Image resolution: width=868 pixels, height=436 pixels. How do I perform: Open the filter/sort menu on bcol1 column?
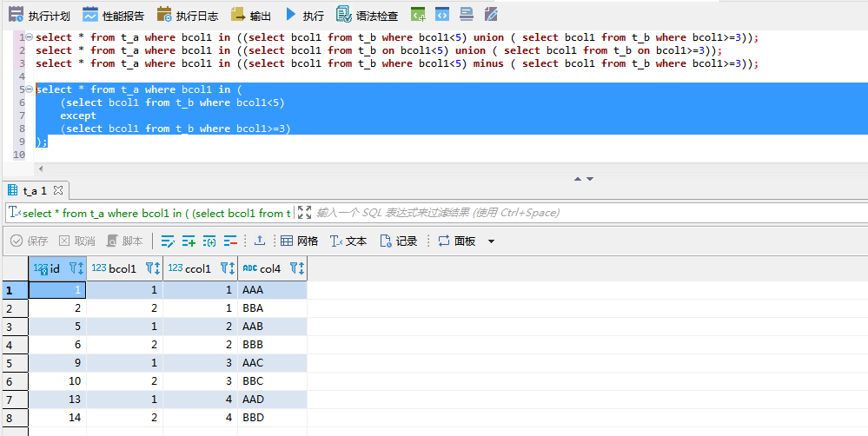[152, 269]
